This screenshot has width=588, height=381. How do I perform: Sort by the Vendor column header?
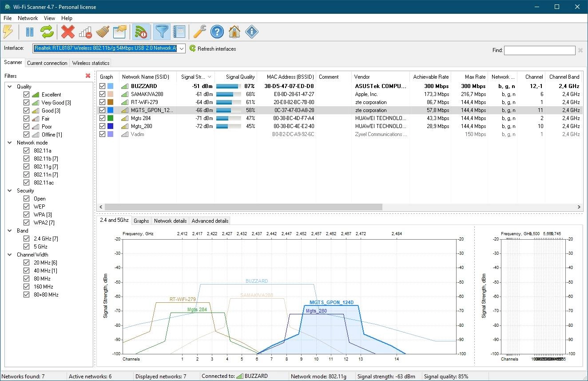pos(380,77)
